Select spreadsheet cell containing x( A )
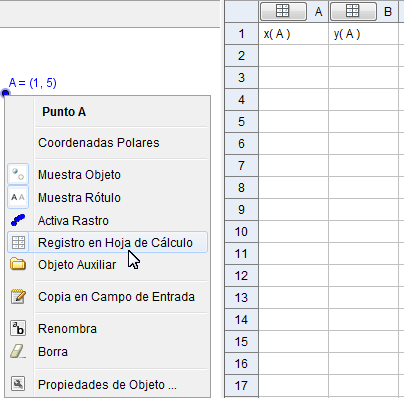The image size is (404, 398). [x=294, y=34]
